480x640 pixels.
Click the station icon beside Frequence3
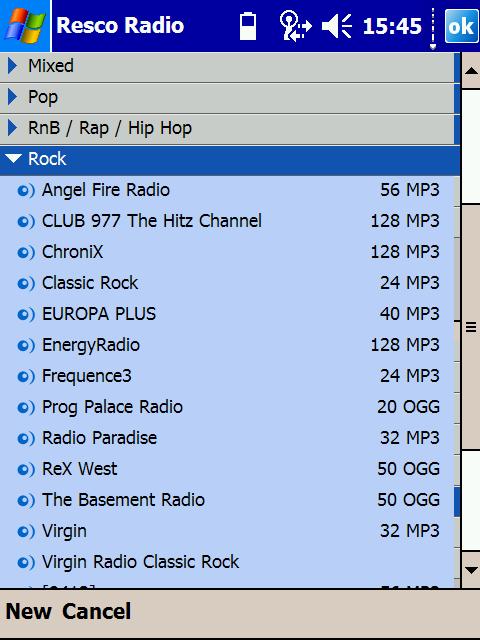tap(26, 377)
